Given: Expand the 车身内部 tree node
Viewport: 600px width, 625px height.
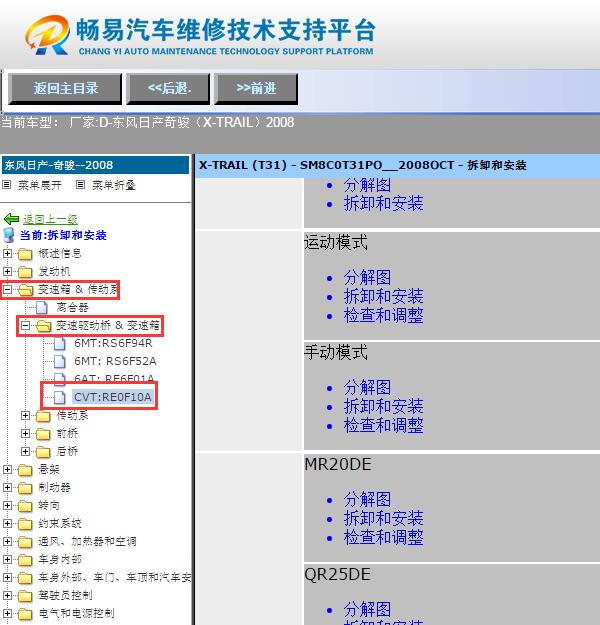Looking at the screenshot, I should (7, 559).
